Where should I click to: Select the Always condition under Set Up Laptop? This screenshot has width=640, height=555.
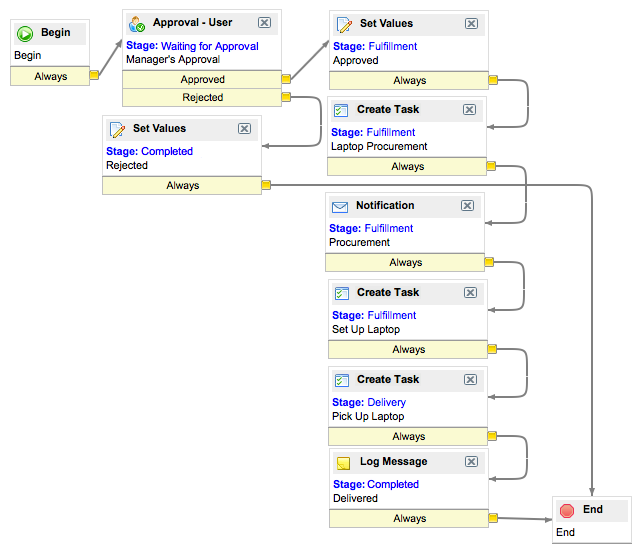tap(408, 350)
